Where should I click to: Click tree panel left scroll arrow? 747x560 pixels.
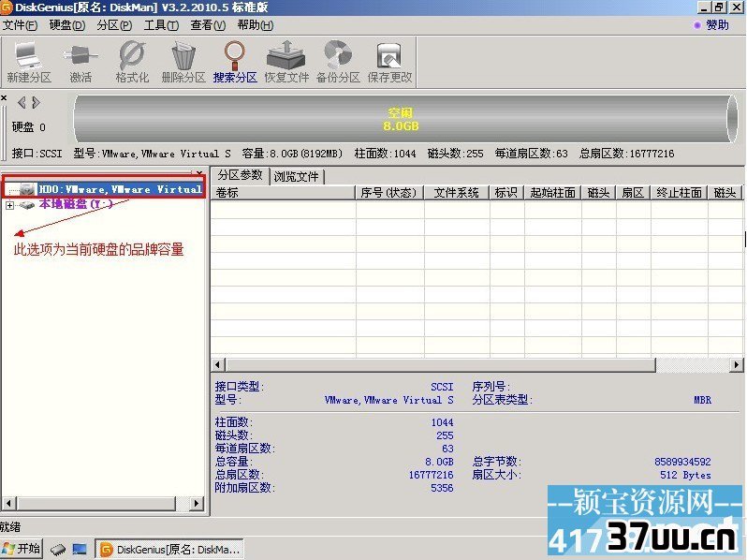click(x=8, y=503)
